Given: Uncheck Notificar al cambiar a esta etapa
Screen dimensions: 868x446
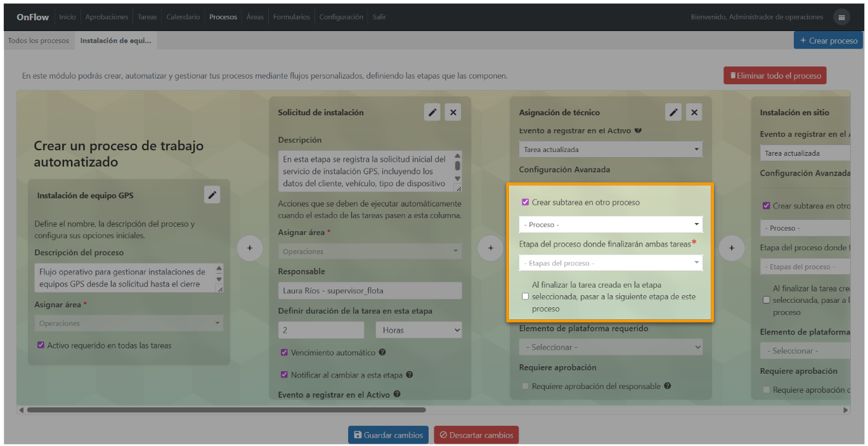Looking at the screenshot, I should (x=284, y=374).
